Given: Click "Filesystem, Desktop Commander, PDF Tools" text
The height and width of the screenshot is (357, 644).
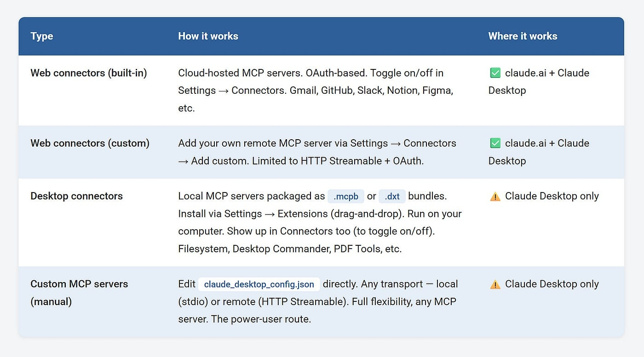Looking at the screenshot, I should 290,249.
